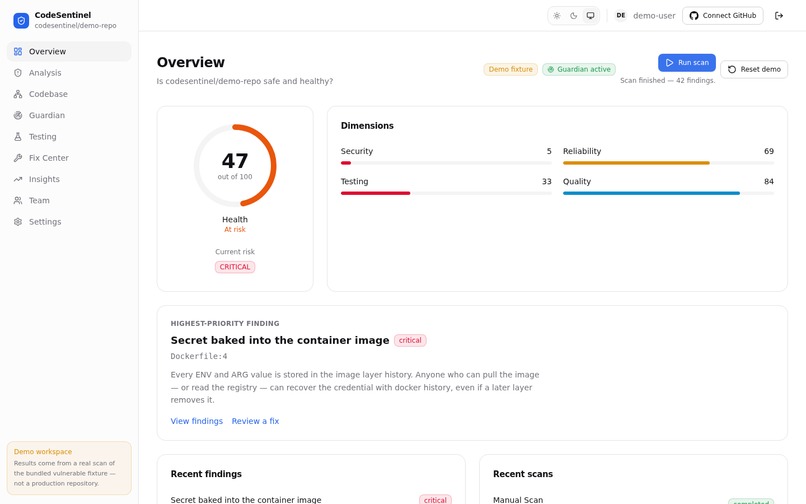Click the refresh icon in Reset demo
Image resolution: width=806 pixels, height=504 pixels.
point(732,69)
